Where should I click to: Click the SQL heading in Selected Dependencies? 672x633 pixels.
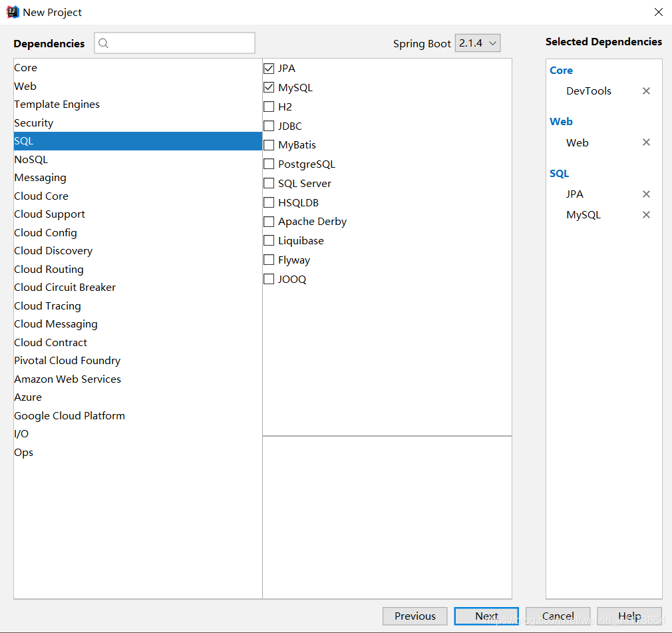click(560, 174)
